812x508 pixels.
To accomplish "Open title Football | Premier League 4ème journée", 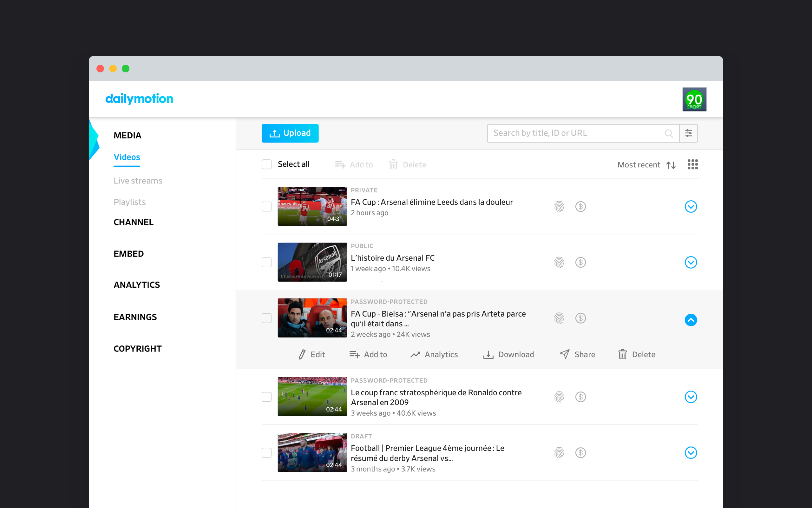I will (427, 453).
